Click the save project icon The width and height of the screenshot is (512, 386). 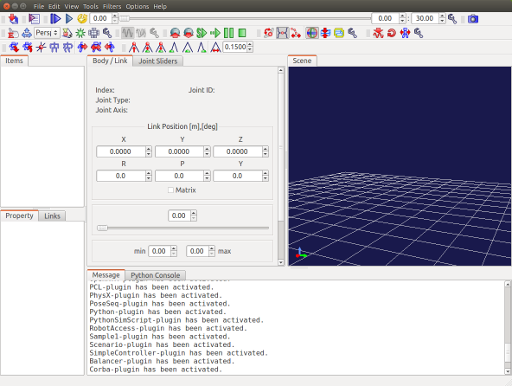coord(13,19)
